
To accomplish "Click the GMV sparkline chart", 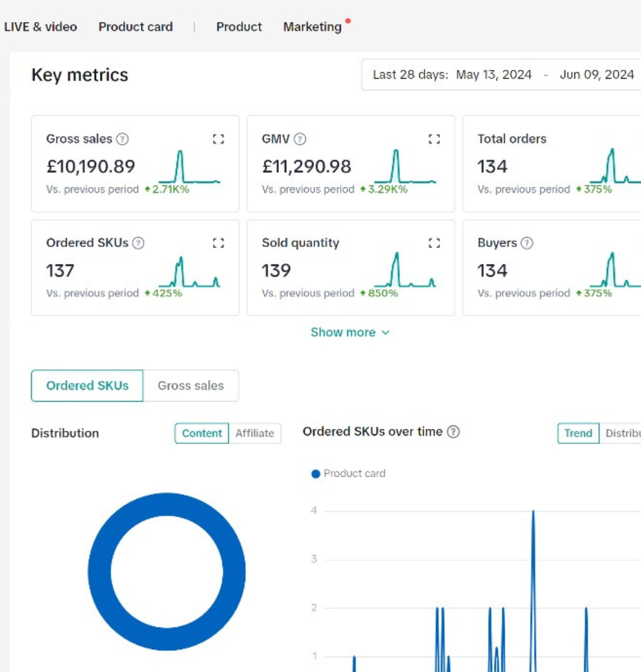I will 405,166.
